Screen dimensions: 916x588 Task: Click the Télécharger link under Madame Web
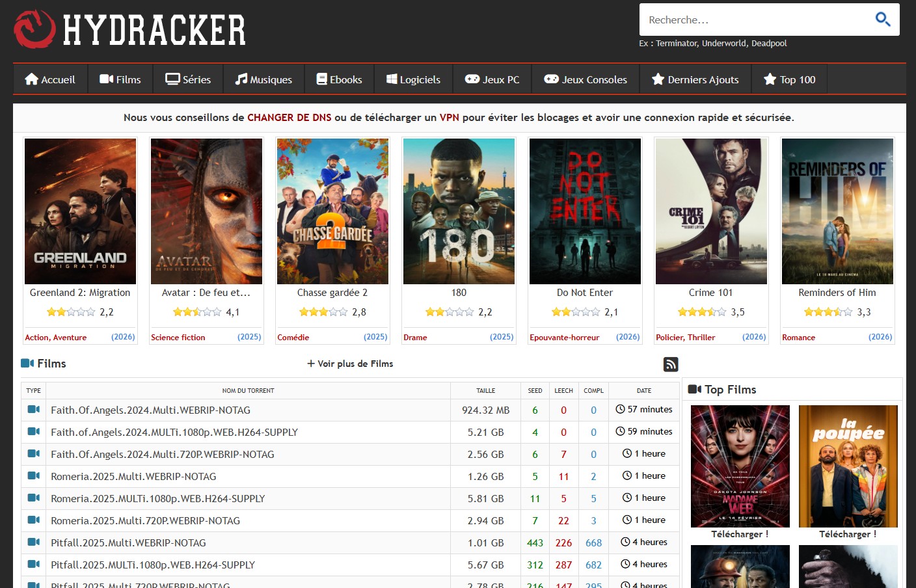click(740, 534)
